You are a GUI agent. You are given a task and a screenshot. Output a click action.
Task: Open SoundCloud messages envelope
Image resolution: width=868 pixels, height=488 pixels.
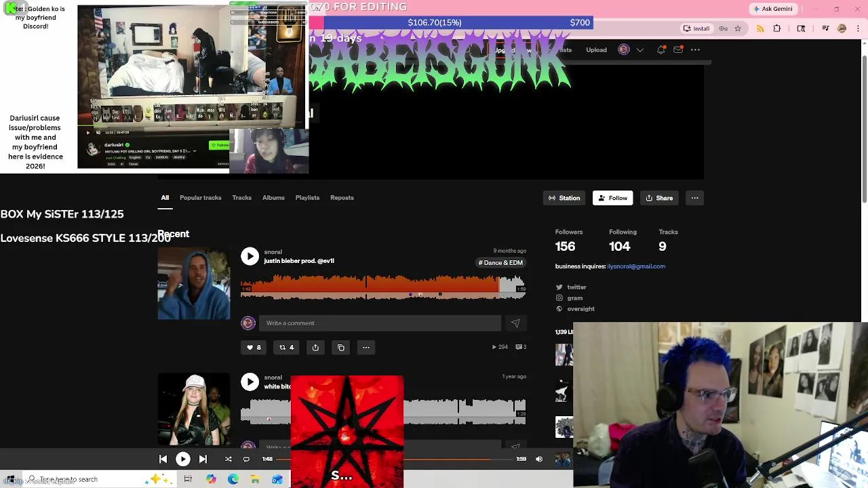pyautogui.click(x=678, y=49)
